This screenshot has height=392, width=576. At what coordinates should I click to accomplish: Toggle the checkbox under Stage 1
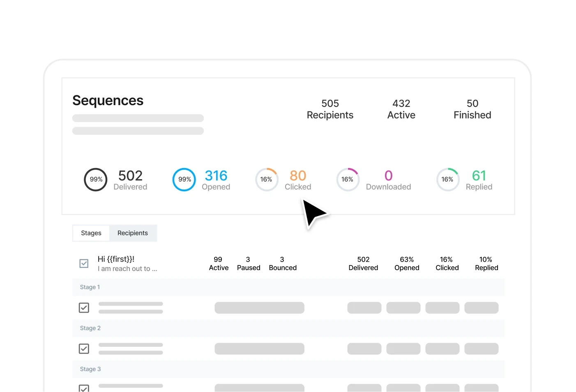tap(84, 308)
